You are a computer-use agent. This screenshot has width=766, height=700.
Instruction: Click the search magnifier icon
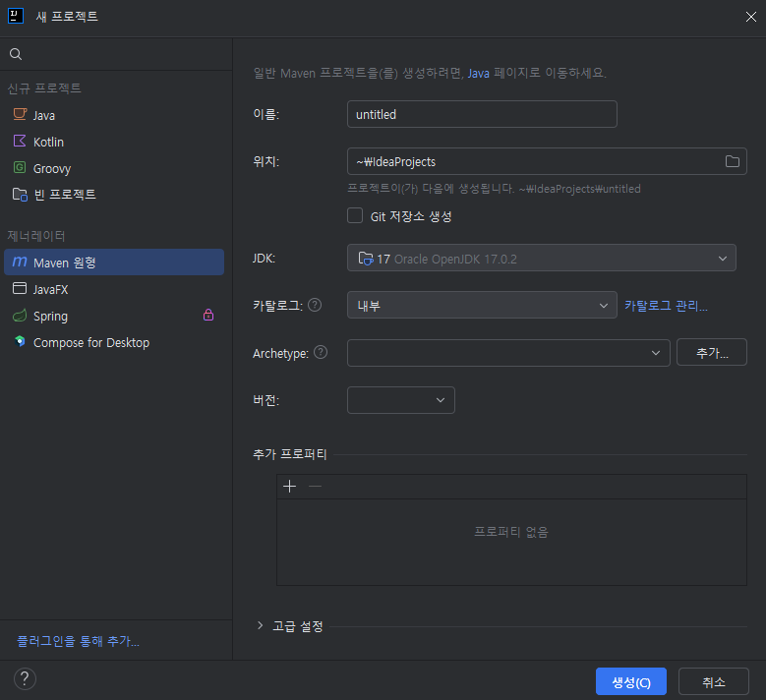coord(16,54)
